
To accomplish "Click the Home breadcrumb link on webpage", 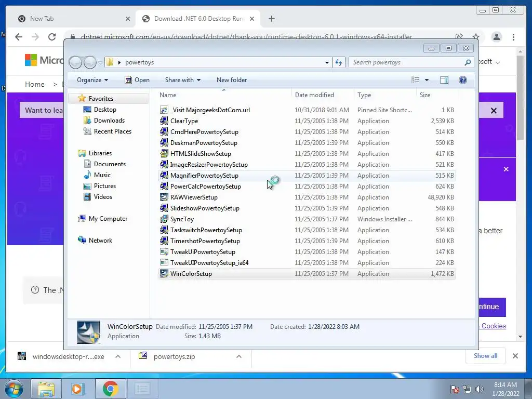I will tap(35, 84).
